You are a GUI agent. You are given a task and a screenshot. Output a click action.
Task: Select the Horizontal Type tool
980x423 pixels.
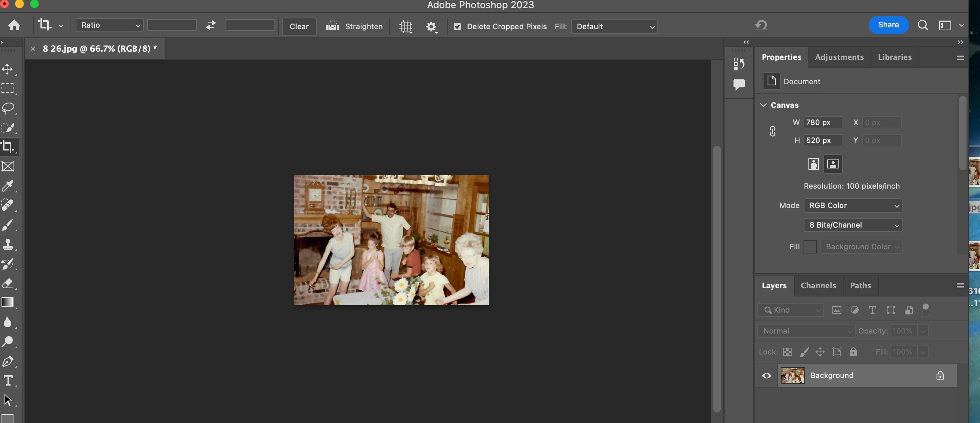[x=7, y=380]
